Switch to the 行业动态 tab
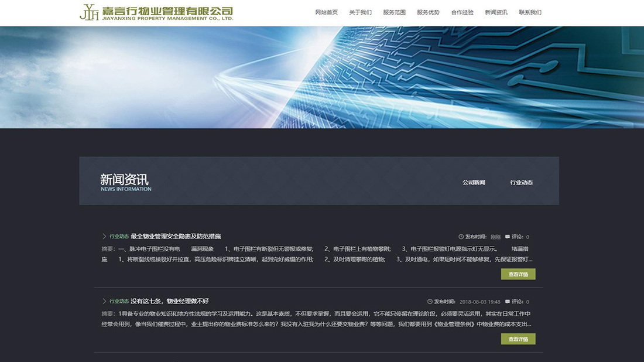The image size is (644, 362). click(521, 182)
